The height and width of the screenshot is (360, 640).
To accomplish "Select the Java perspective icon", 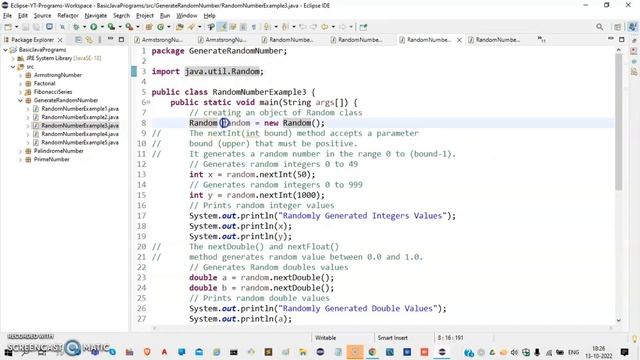I will [633, 27].
